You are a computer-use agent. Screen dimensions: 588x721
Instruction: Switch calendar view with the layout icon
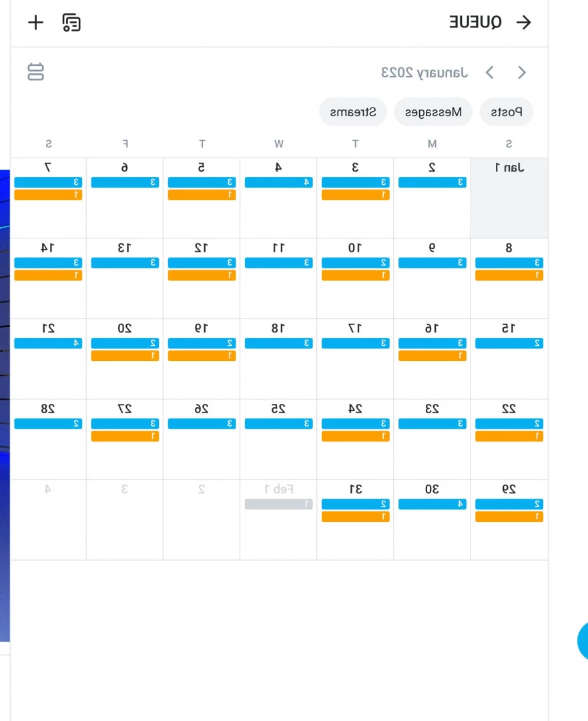tap(35, 71)
